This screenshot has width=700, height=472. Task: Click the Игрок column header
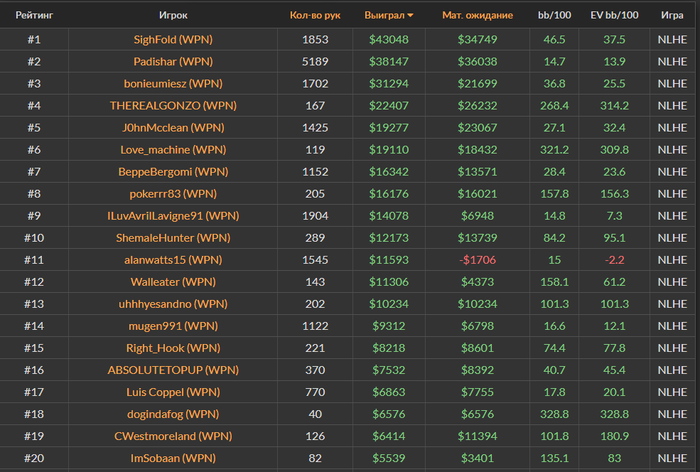173,15
